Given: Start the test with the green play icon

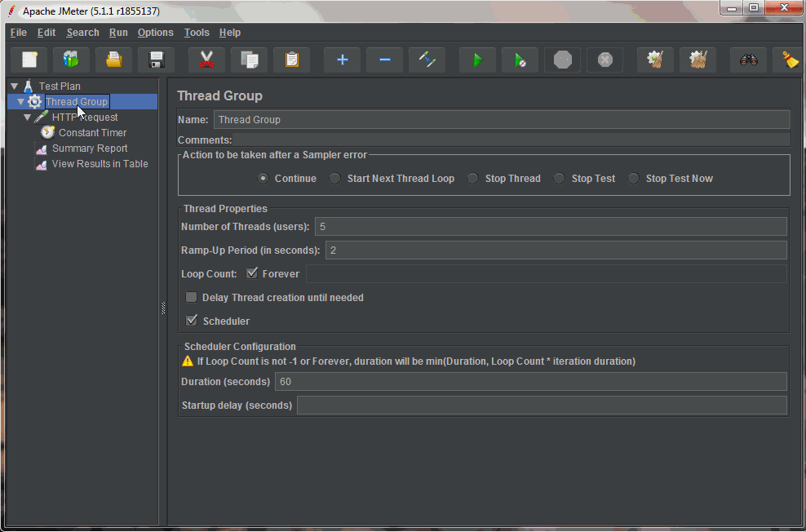Looking at the screenshot, I should coord(477,59).
